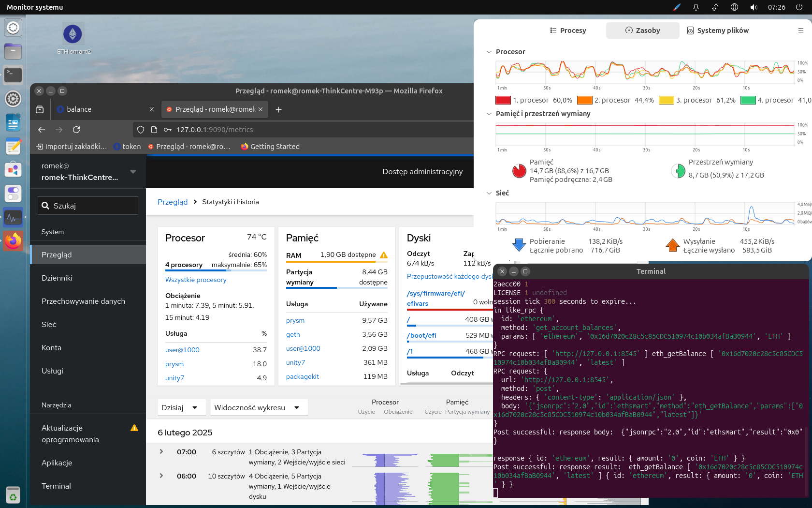Open Aplikacje in Cockpit sidebar
Image resolution: width=812 pixels, height=508 pixels.
pyautogui.click(x=88, y=463)
